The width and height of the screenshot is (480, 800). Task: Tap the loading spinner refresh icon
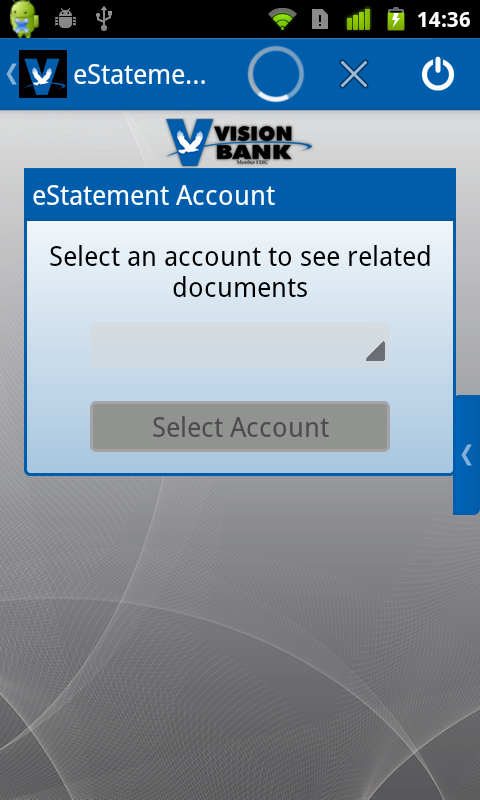coord(276,74)
